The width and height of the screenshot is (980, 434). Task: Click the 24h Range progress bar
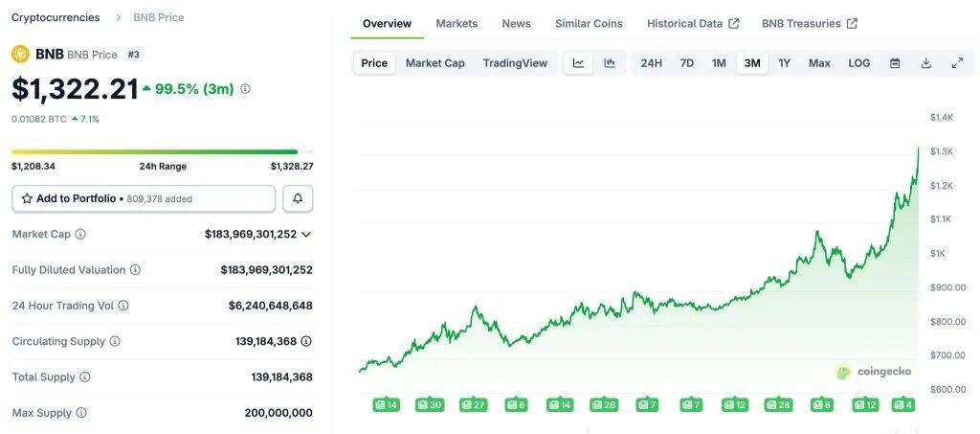click(155, 151)
